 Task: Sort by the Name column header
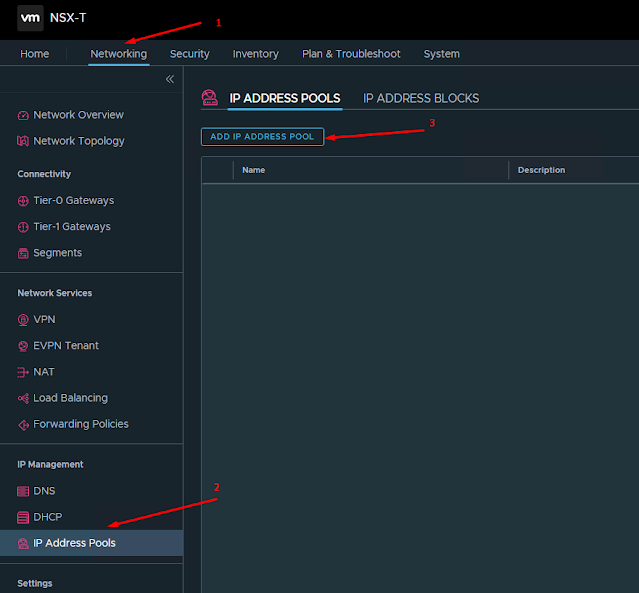(253, 170)
